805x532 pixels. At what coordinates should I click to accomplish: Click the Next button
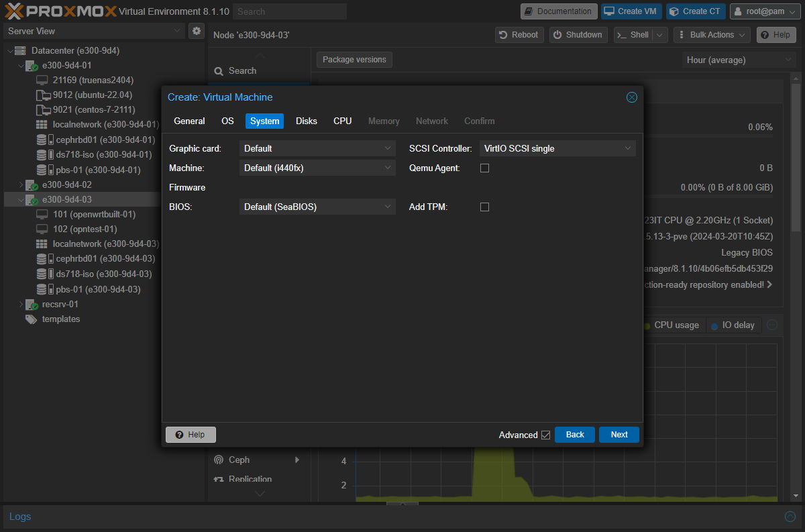click(x=619, y=435)
